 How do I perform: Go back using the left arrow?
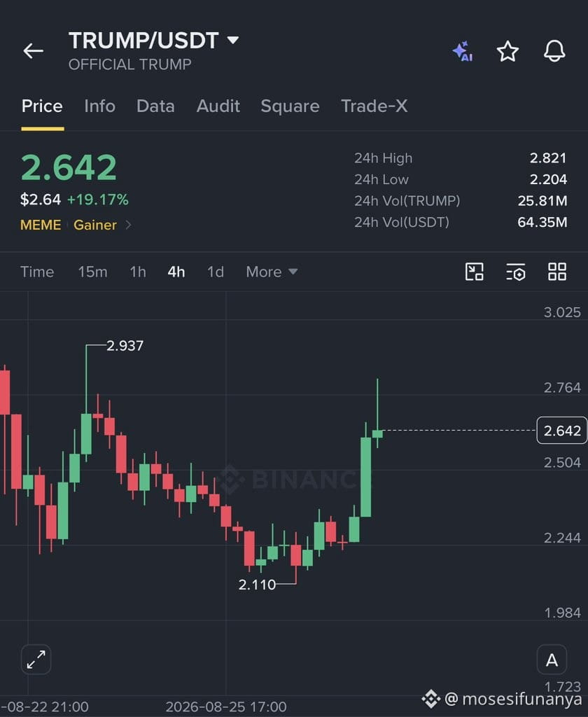[34, 50]
